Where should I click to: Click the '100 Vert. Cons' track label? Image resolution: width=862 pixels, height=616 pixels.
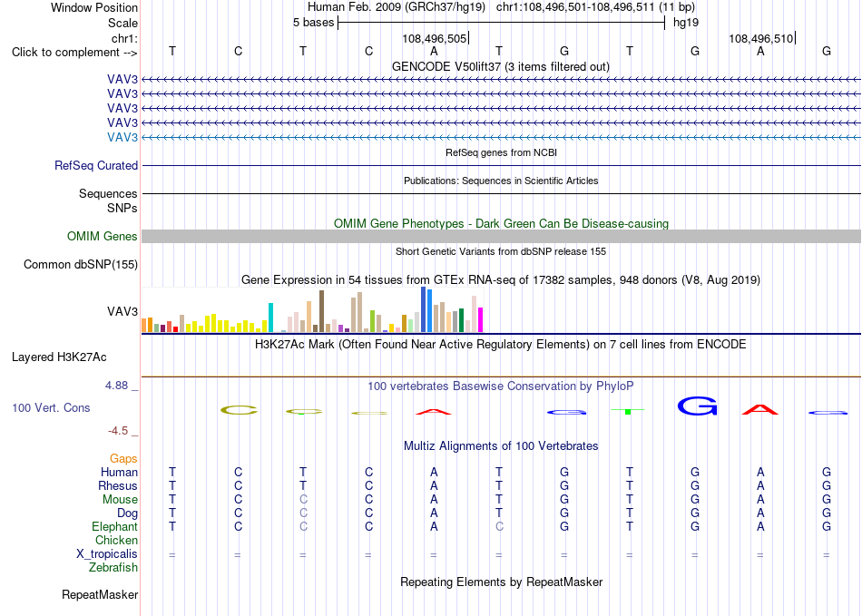click(x=51, y=407)
